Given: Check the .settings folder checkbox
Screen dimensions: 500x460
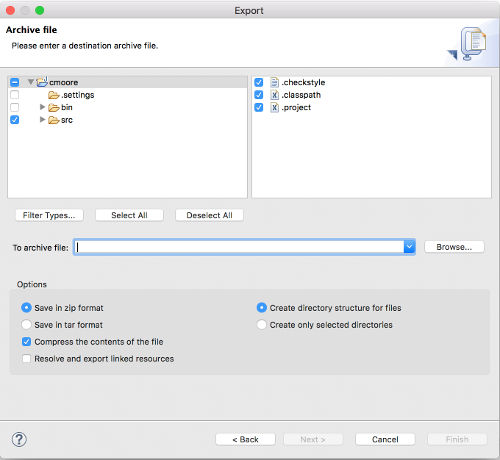Looking at the screenshot, I should 15,95.
